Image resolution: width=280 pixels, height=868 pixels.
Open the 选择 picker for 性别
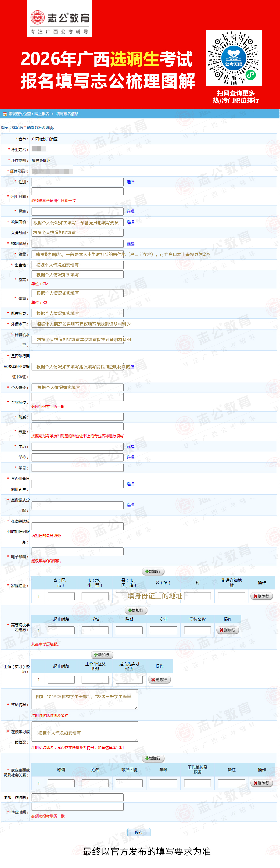[131, 182]
